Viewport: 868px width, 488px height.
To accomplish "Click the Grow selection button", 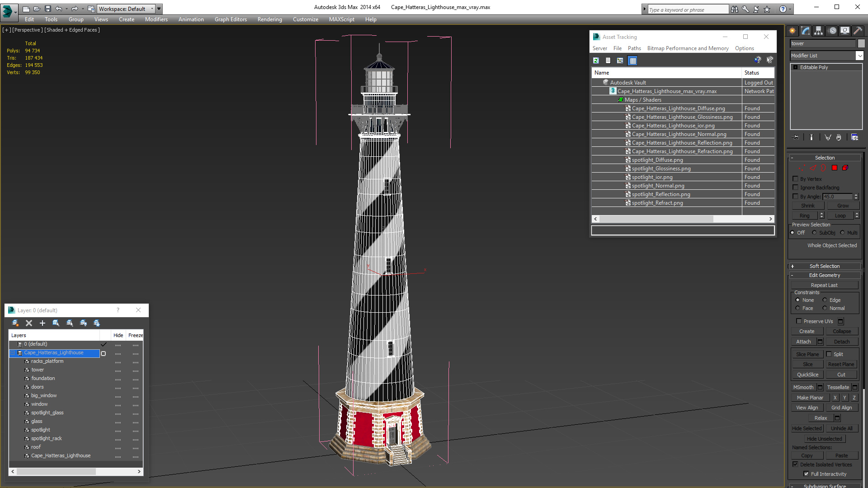I will (843, 206).
